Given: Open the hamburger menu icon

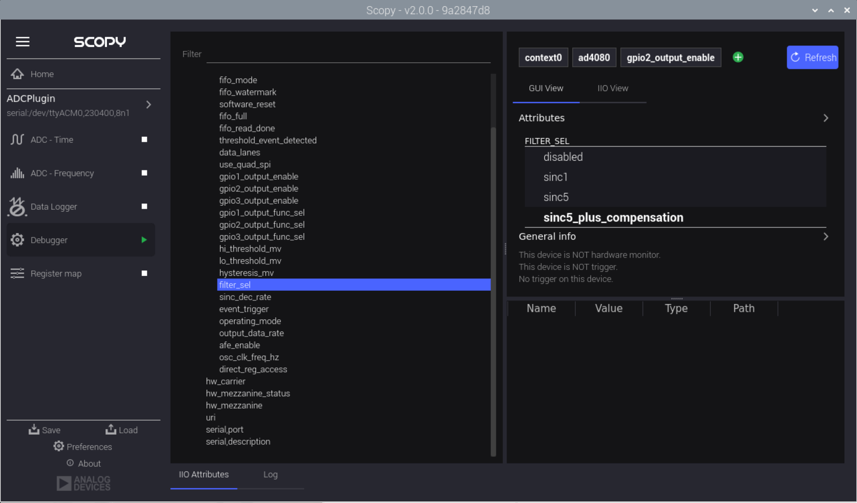Looking at the screenshot, I should tap(22, 42).
